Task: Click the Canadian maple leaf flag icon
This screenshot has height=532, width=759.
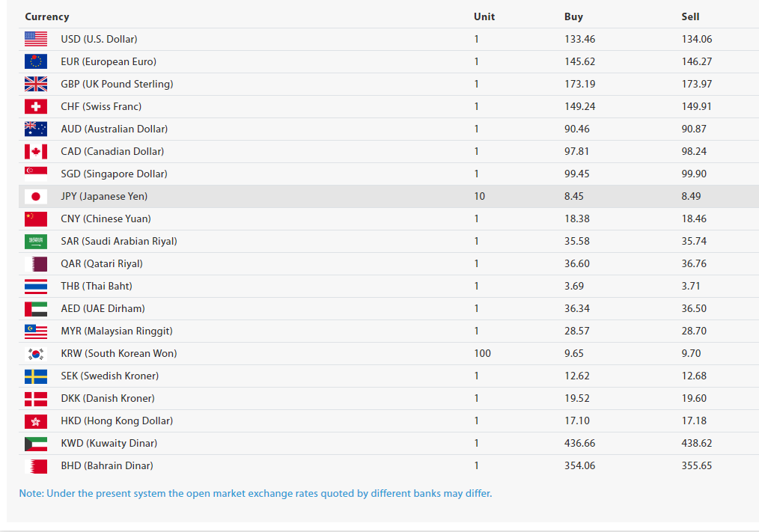Action: [x=36, y=151]
